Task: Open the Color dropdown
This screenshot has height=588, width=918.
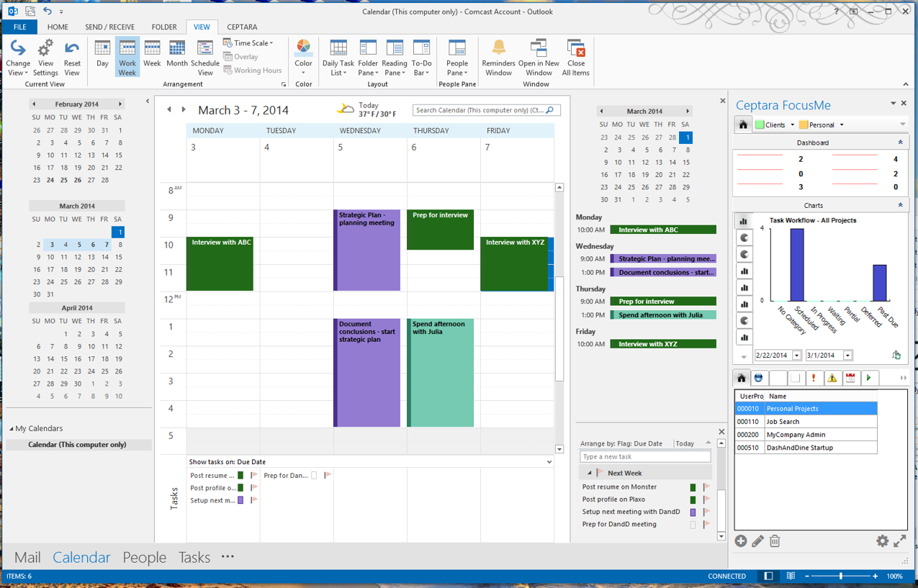Action: pyautogui.click(x=303, y=58)
